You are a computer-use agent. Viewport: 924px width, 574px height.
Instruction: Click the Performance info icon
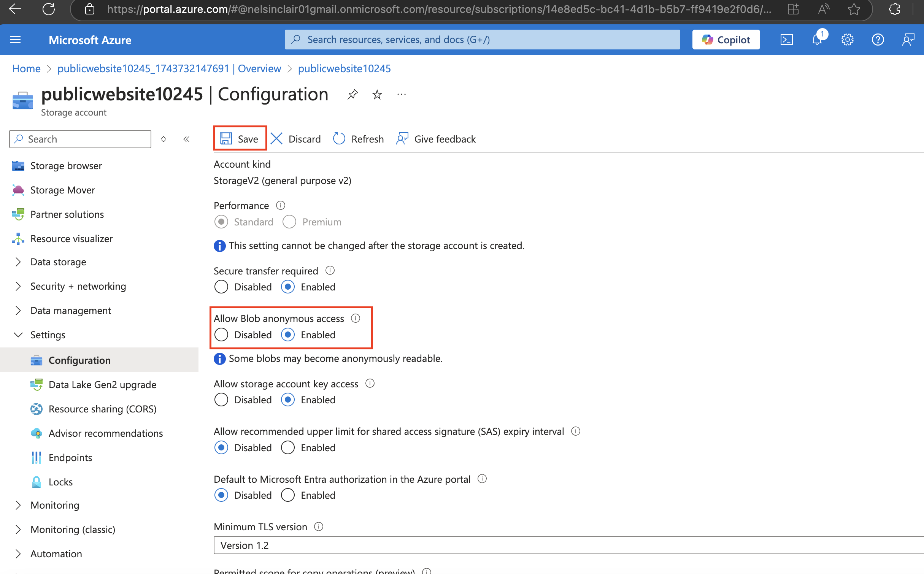point(281,205)
